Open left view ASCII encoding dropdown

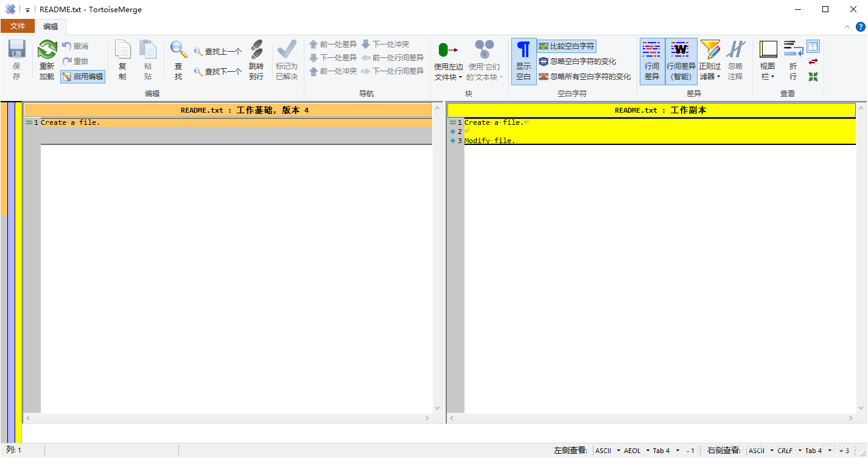[x=607, y=451]
